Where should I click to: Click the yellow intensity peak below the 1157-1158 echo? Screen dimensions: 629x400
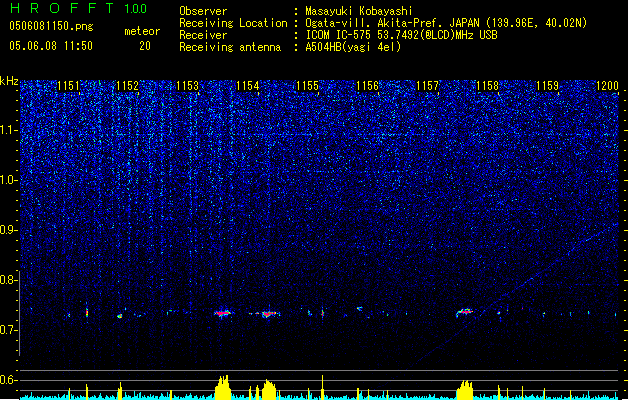click(x=465, y=390)
